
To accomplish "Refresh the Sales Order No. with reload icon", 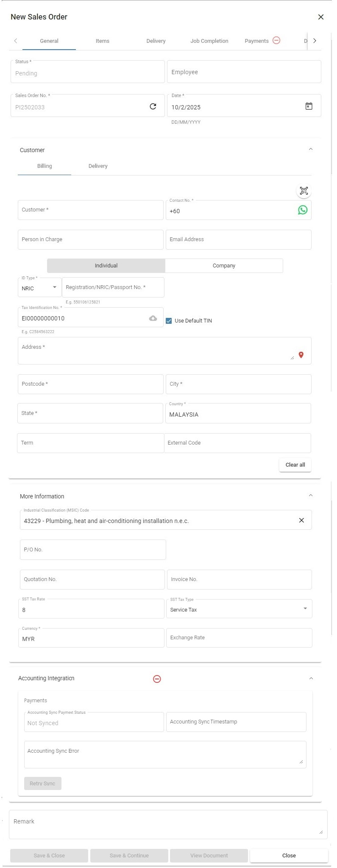I will coord(153,106).
